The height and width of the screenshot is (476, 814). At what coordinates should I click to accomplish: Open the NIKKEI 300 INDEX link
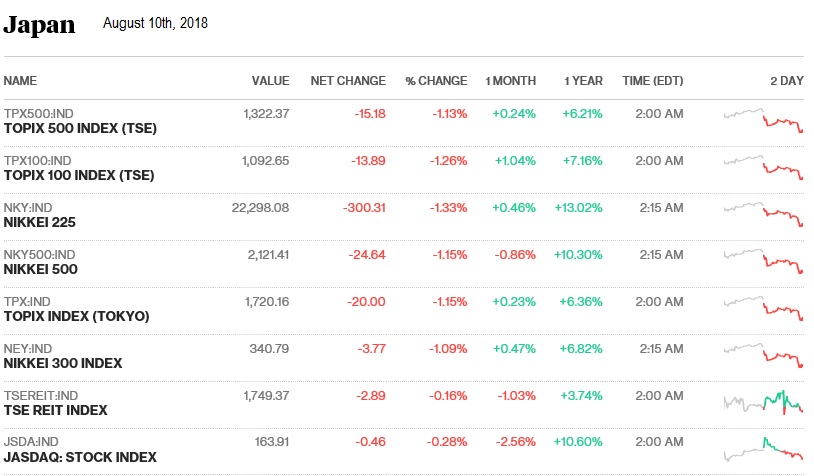pyautogui.click(x=63, y=363)
